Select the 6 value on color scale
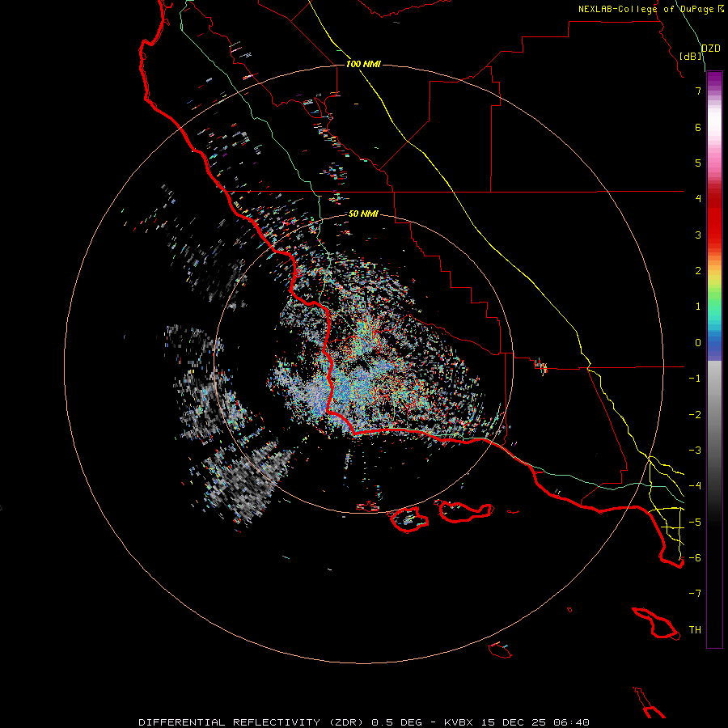The image size is (728, 728). tap(698, 127)
